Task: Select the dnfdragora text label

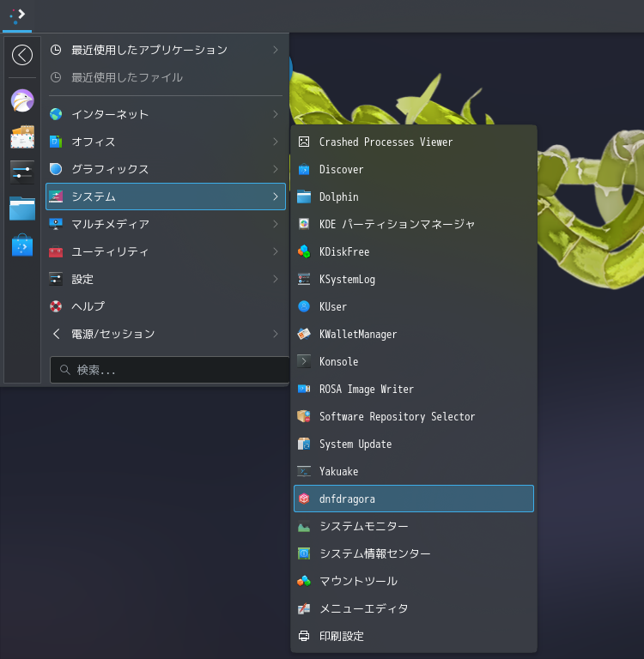Action: click(347, 499)
